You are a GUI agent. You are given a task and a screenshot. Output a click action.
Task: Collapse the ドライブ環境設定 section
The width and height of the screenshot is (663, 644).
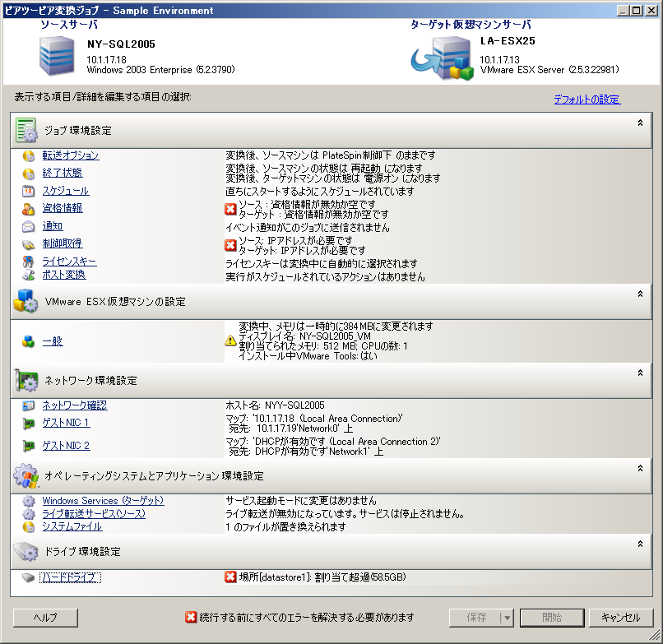(x=640, y=544)
